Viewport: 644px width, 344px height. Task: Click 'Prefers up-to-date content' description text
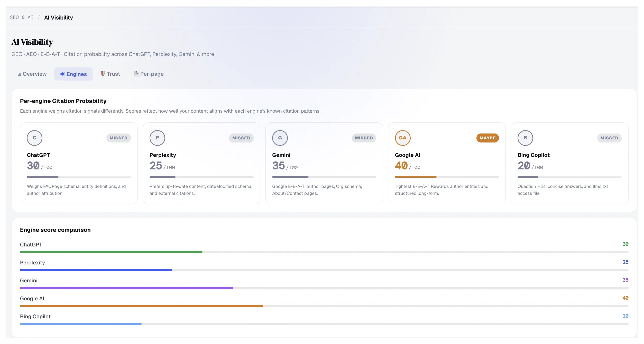tap(201, 190)
